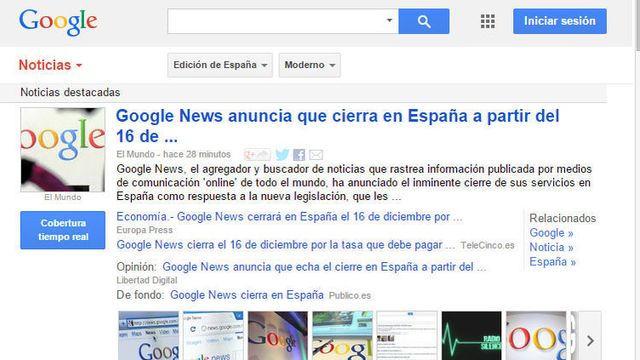Viewport: 640px width, 360px height.
Task: Open Economía.- Google News cerrará link
Action: click(x=289, y=217)
